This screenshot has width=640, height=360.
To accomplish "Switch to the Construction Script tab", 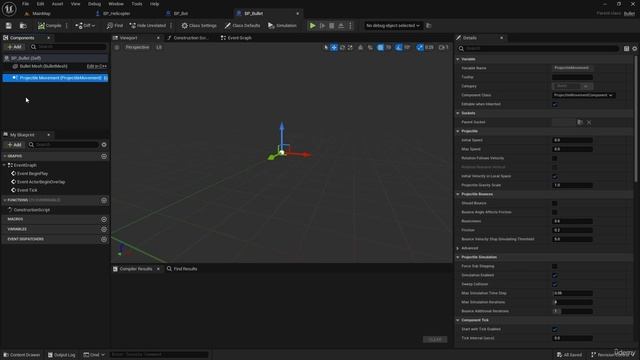I will [188, 38].
